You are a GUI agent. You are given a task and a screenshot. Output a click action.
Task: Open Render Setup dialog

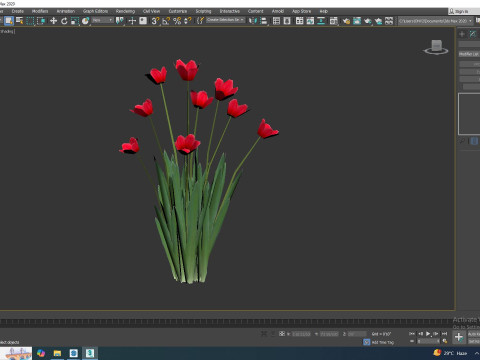[x=346, y=21]
